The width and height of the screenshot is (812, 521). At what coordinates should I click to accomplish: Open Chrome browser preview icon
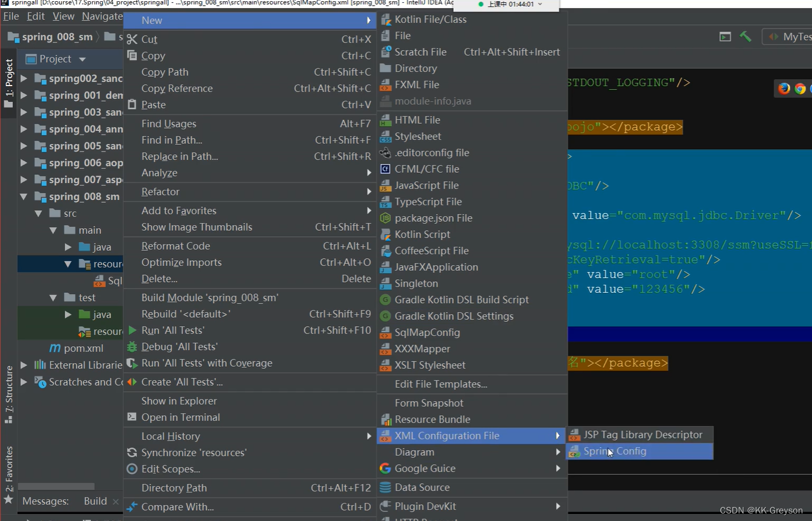click(800, 88)
